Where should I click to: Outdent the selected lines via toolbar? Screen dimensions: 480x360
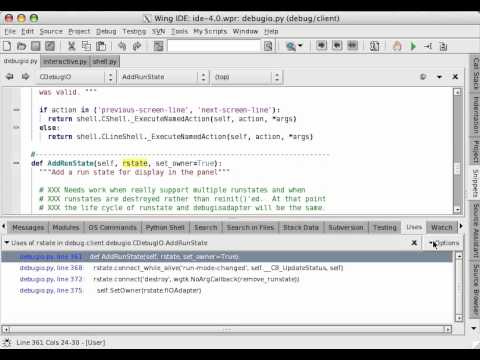[337, 45]
